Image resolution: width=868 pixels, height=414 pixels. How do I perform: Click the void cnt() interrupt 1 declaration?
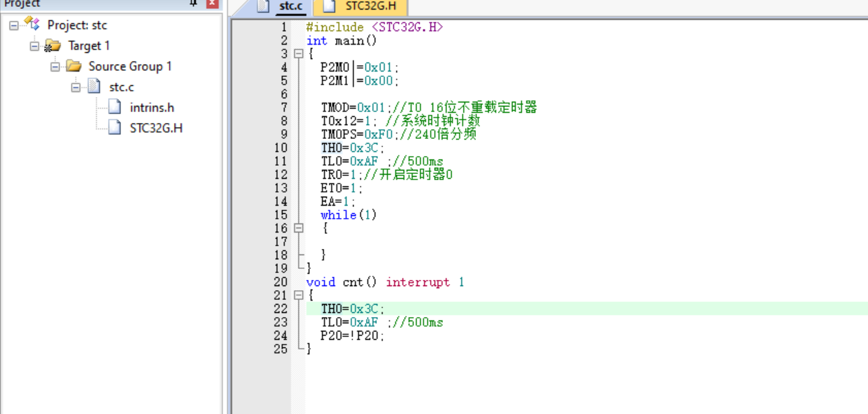pos(385,282)
